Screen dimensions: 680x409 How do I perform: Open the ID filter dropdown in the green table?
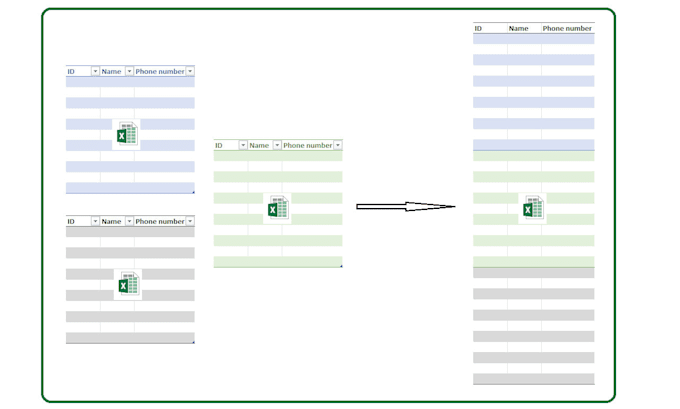click(243, 145)
